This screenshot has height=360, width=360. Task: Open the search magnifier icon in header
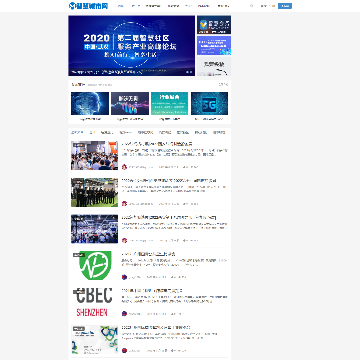coord(251,6)
